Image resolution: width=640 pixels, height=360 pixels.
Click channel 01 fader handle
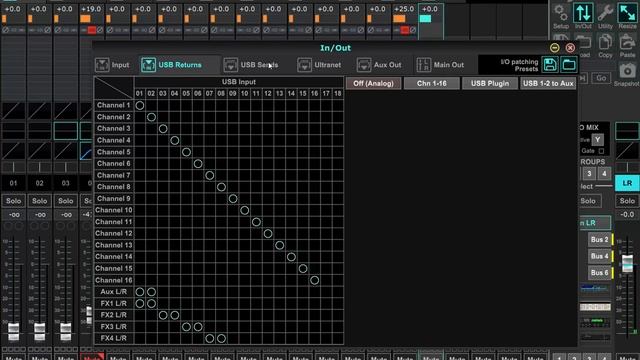(x=13, y=331)
